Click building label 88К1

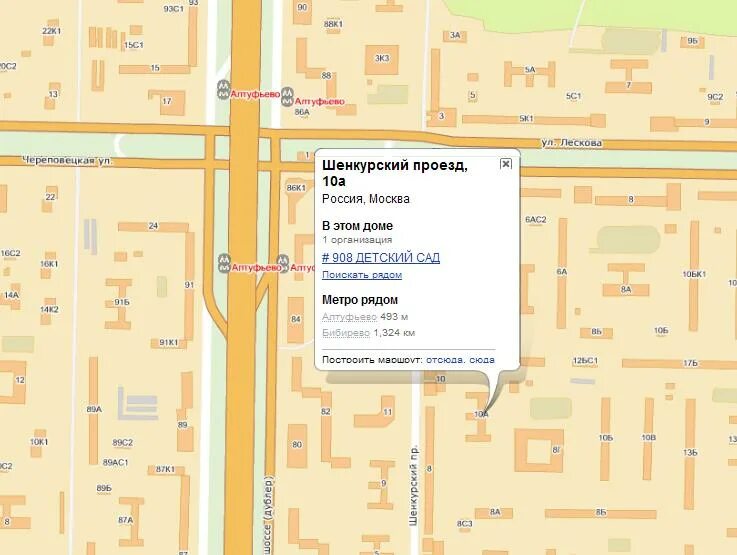(333, 24)
